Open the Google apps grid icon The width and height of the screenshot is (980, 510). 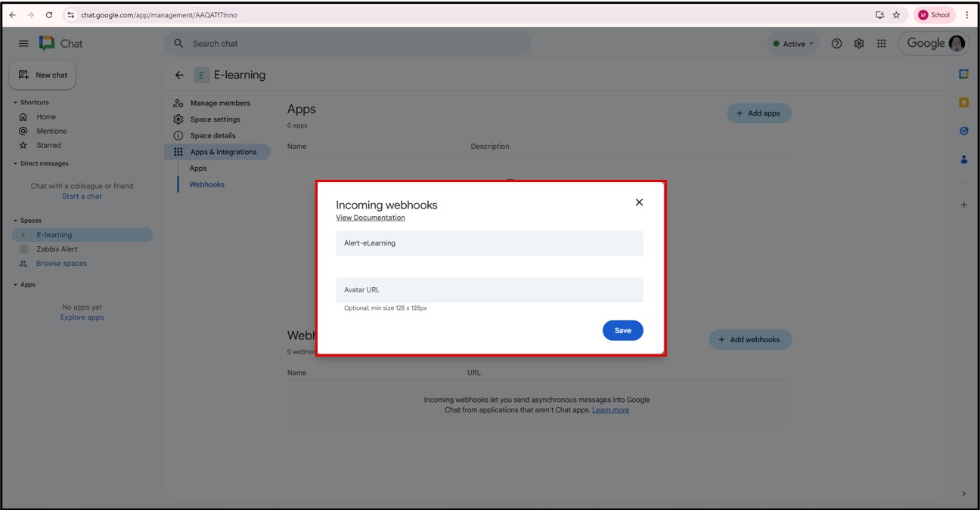(881, 44)
